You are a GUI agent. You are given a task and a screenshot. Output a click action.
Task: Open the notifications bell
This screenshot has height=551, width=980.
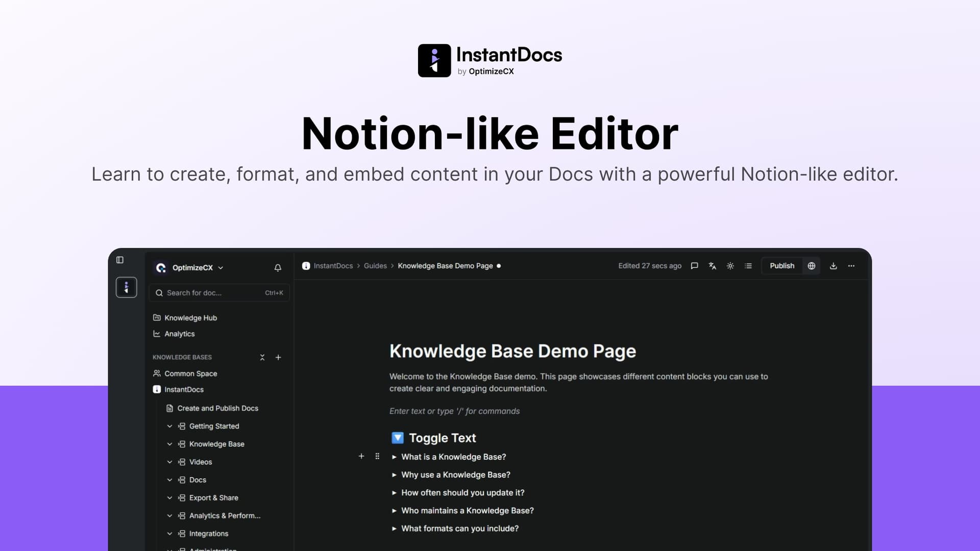278,267
